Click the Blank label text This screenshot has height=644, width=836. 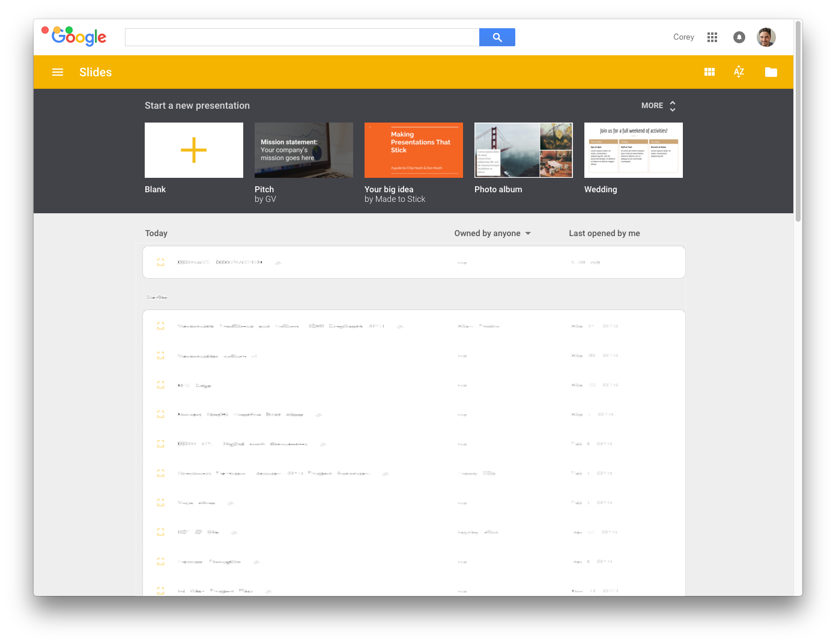(155, 189)
